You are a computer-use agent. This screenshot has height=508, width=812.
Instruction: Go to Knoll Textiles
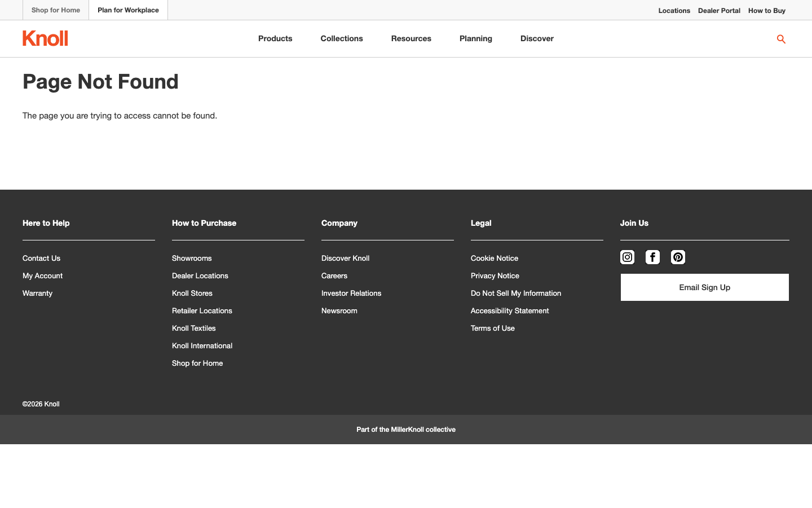pos(194,329)
